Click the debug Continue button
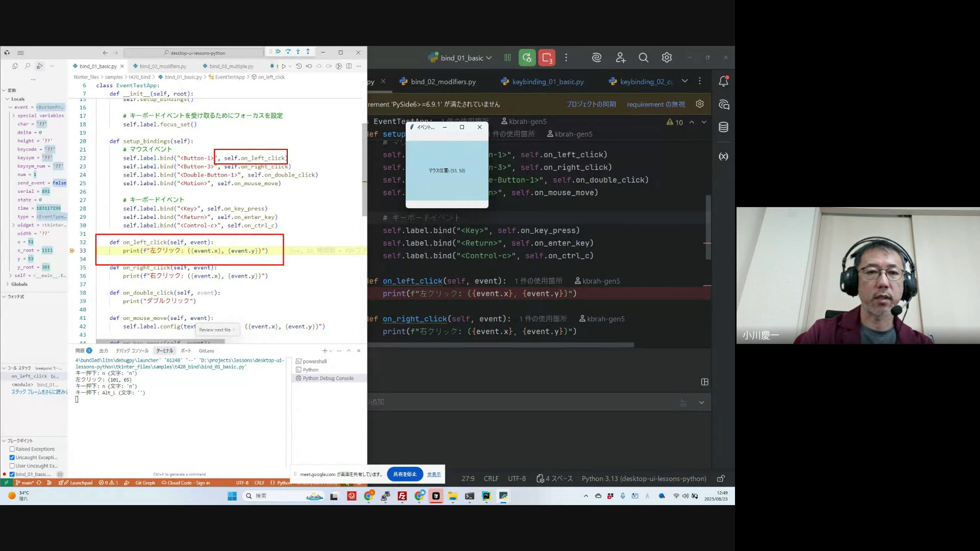Image resolution: width=980 pixels, height=551 pixels. click(278, 52)
